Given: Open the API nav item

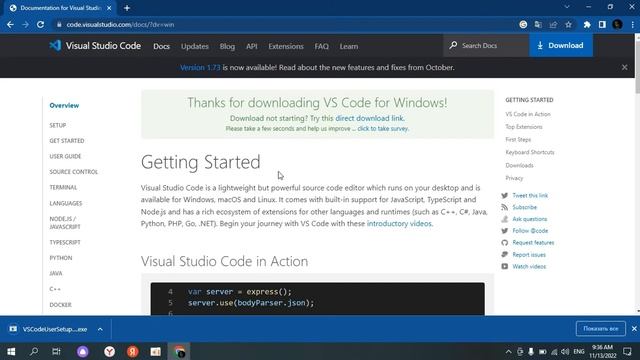Looking at the screenshot, I should 251,46.
